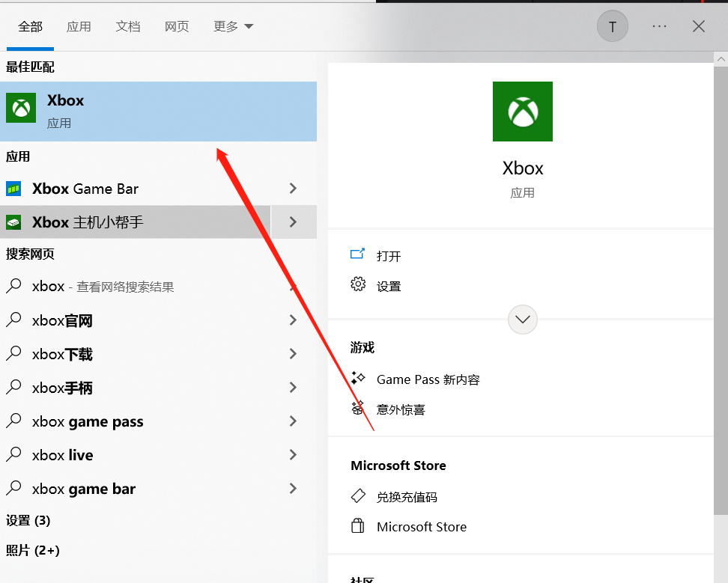This screenshot has width=728, height=583.
Task: Click the search icon beside xbox下载
Action: [13, 353]
